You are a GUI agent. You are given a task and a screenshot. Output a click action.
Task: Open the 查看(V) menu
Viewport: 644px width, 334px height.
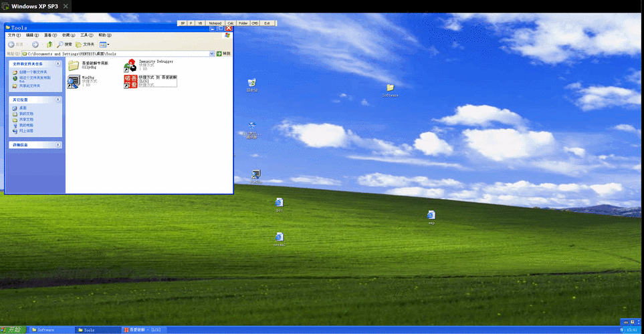(x=51, y=35)
